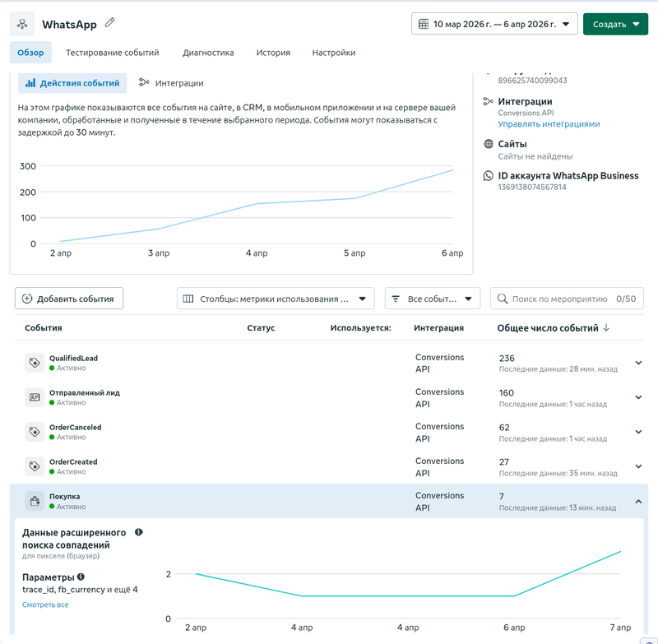658x644 pixels.
Task: Expand the QualifiedLead row
Action: tap(638, 363)
